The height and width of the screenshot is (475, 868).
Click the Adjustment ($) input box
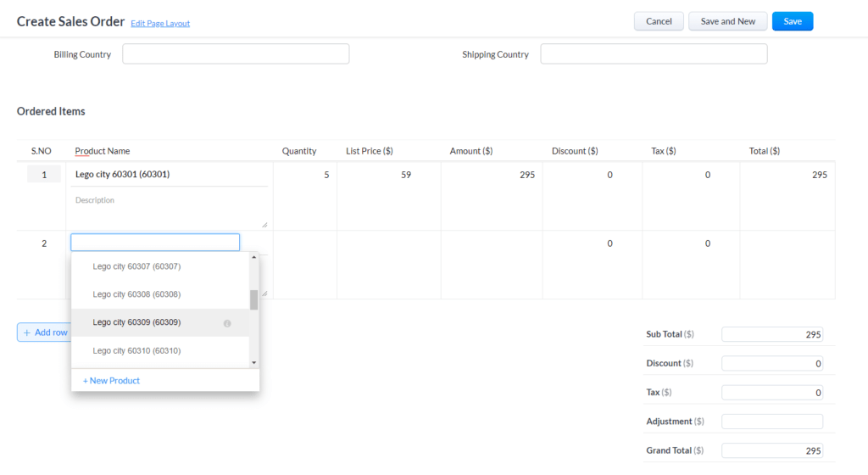click(x=772, y=422)
